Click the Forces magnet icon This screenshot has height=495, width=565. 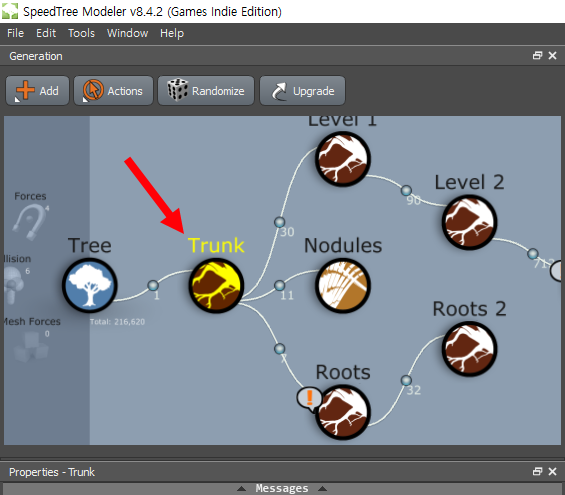(30, 222)
